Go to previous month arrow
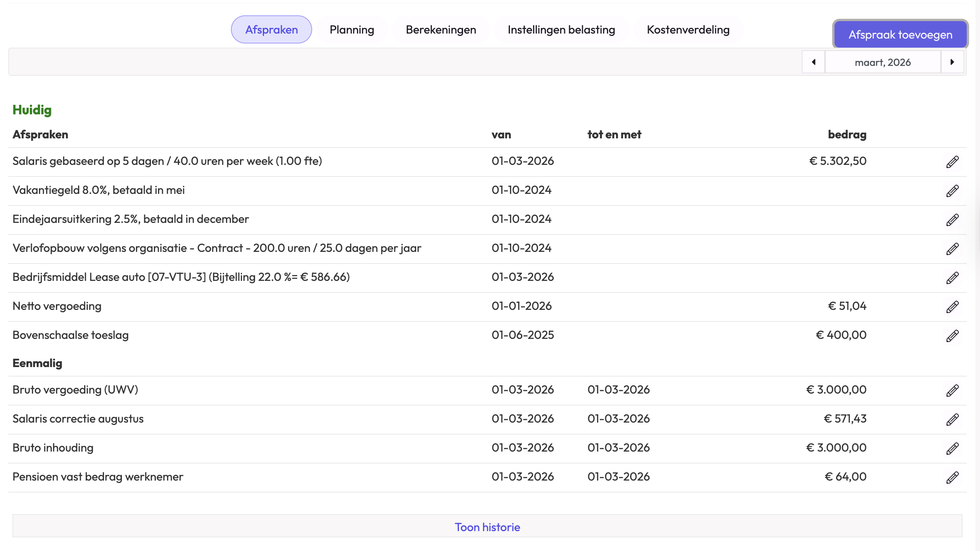Image resolution: width=980 pixels, height=551 pixels. (x=813, y=62)
